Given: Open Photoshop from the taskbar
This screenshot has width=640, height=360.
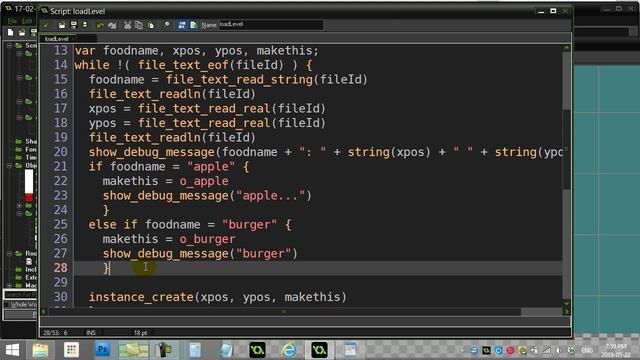Looking at the screenshot, I should [x=102, y=350].
